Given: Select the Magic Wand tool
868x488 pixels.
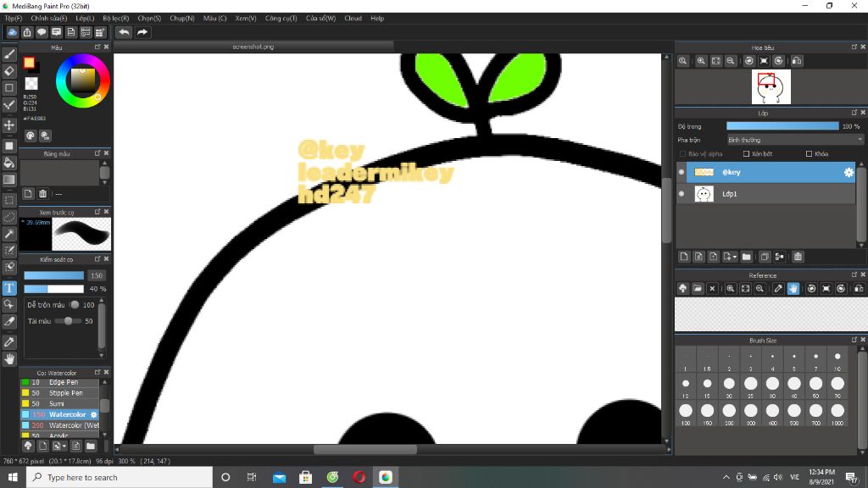Looking at the screenshot, I should pos(9,234).
